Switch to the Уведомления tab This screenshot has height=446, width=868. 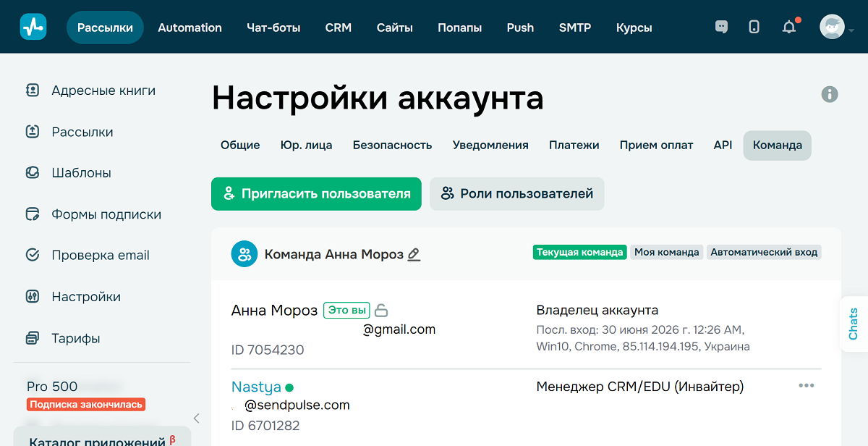[x=490, y=145]
